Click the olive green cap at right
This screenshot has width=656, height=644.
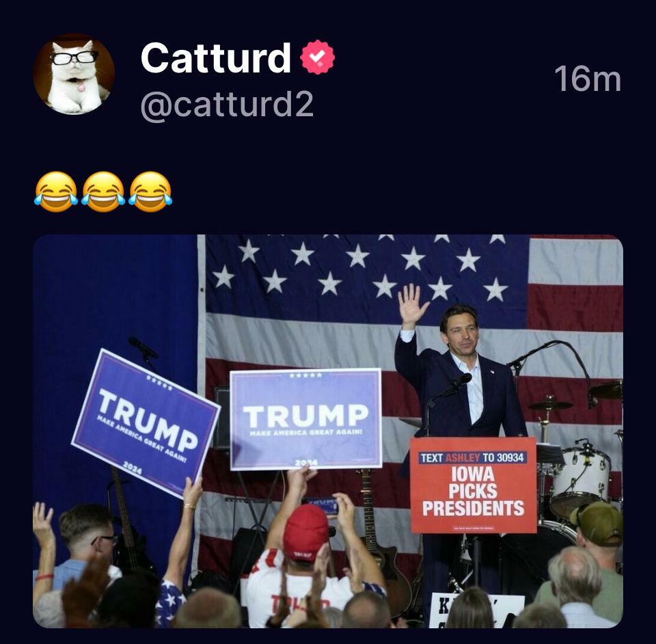tap(597, 524)
